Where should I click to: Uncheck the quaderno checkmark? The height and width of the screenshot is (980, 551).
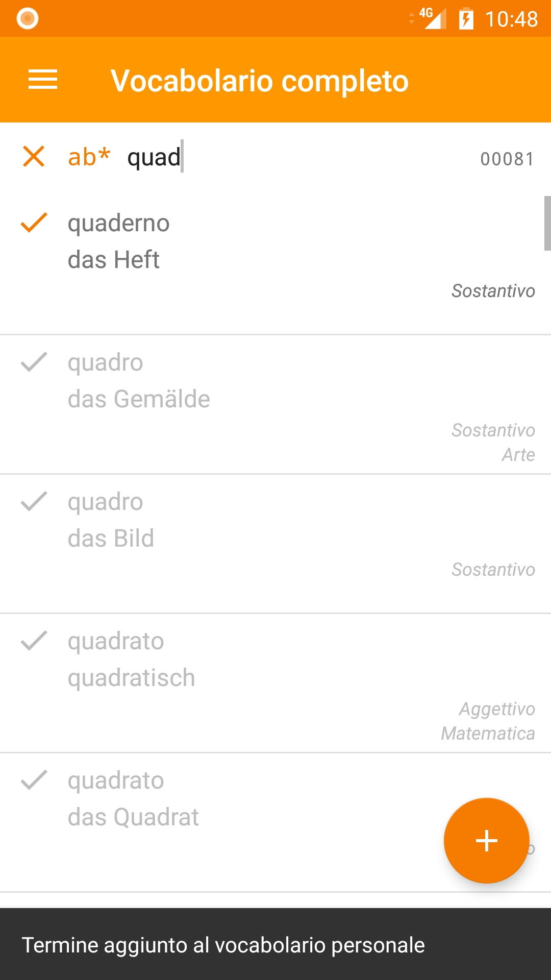tap(34, 223)
